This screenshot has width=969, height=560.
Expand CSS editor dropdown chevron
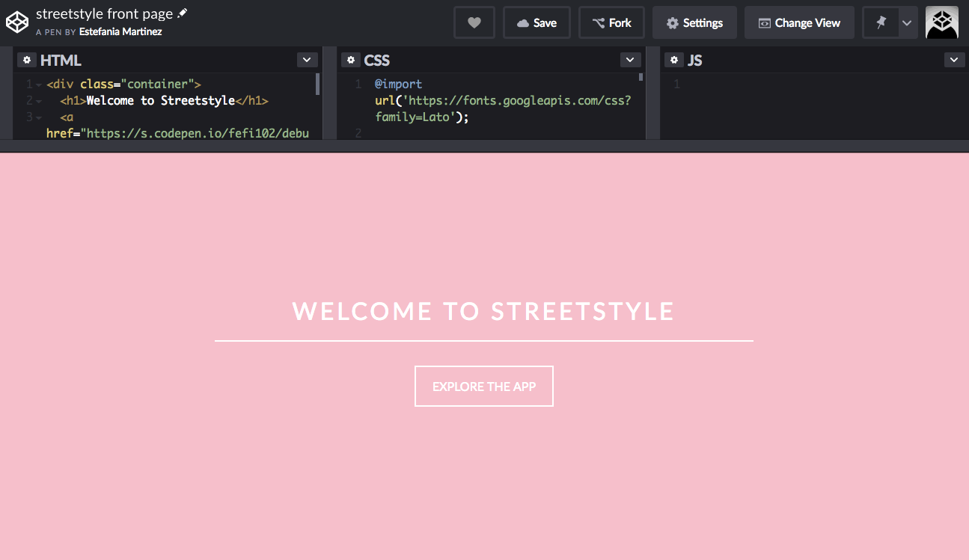point(630,60)
